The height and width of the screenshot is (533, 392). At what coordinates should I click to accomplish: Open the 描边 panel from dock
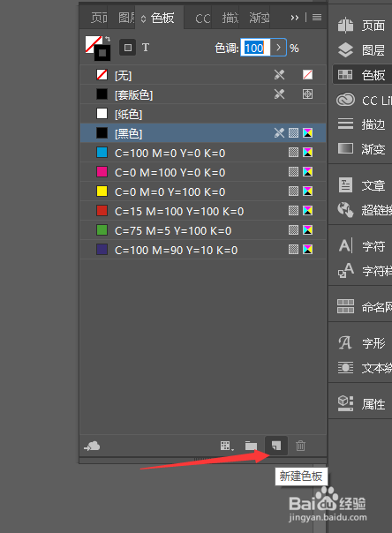(x=361, y=124)
